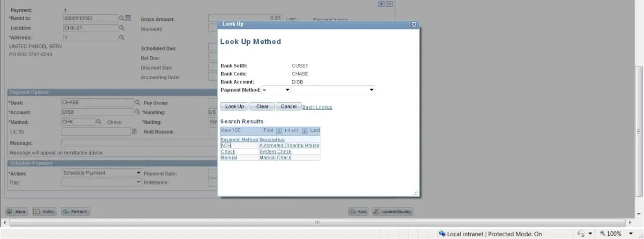Screen dimensions: 644x239
Task: Click Location field containing CHK-01
Action: point(90,28)
